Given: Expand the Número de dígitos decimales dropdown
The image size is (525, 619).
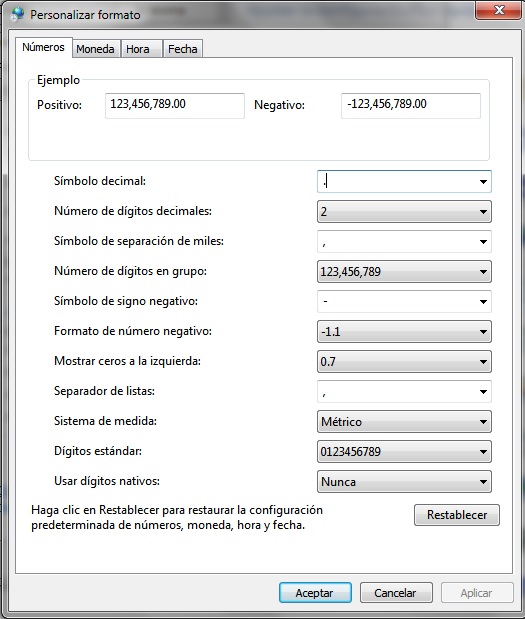Looking at the screenshot, I should tap(404, 212).
